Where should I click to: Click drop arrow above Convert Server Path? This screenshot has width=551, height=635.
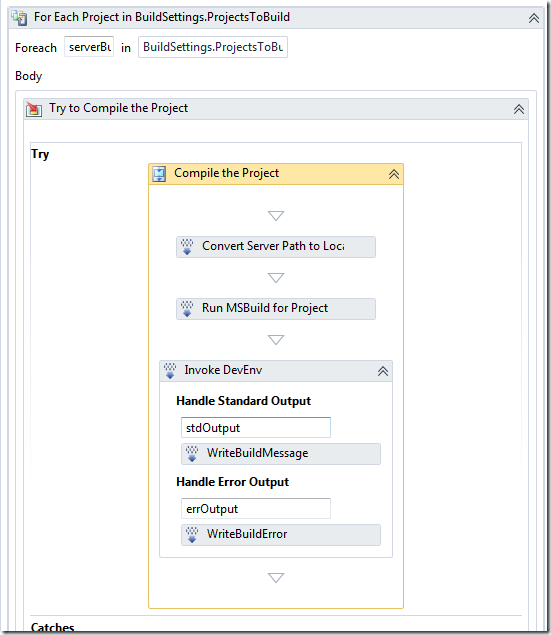coord(276,216)
